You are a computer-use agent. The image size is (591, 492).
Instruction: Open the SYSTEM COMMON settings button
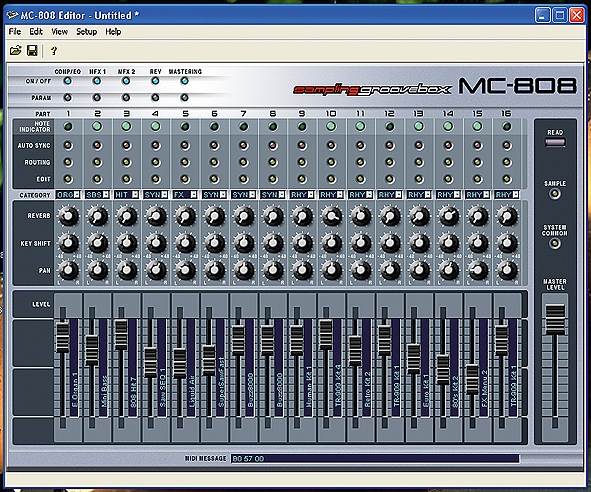click(554, 244)
